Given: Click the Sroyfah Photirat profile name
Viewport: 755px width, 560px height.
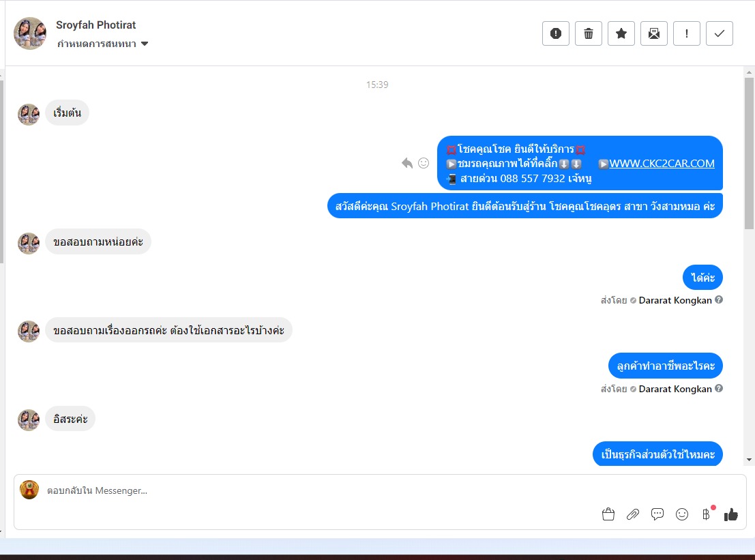Looking at the screenshot, I should pyautogui.click(x=95, y=25).
